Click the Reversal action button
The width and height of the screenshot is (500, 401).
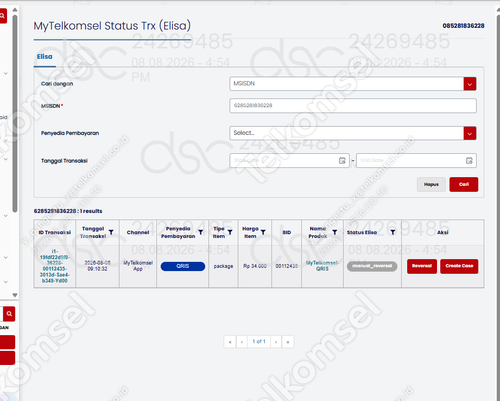point(422,266)
